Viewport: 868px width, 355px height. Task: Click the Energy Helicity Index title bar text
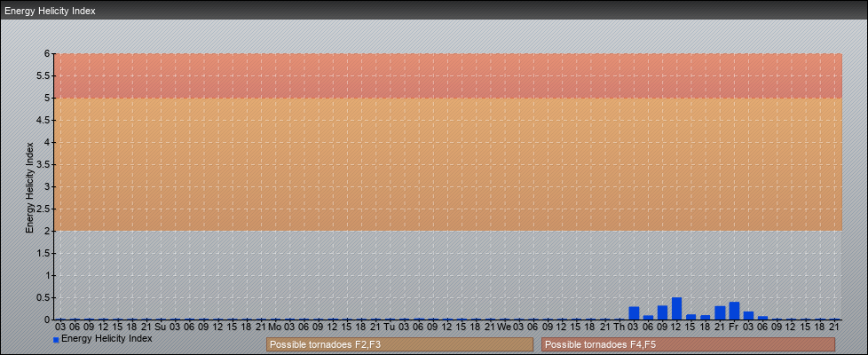tap(50, 11)
